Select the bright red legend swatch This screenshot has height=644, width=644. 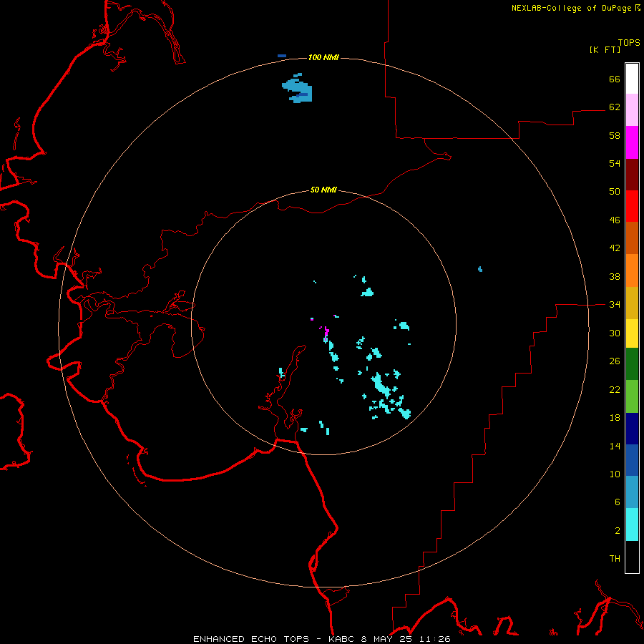coord(632,206)
